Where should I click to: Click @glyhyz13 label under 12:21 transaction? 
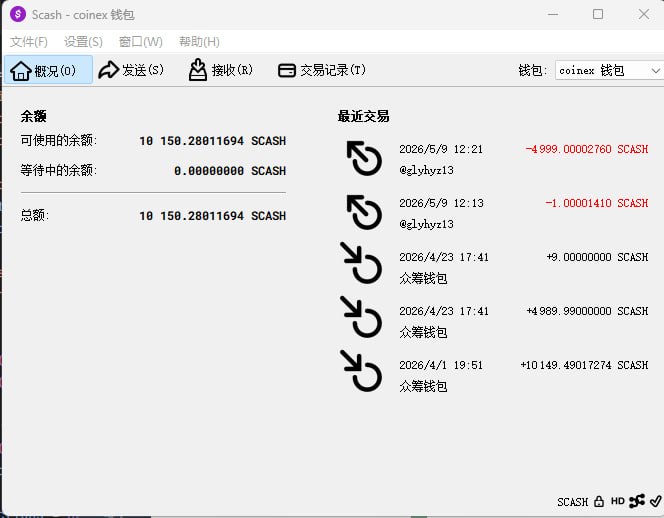(426, 170)
